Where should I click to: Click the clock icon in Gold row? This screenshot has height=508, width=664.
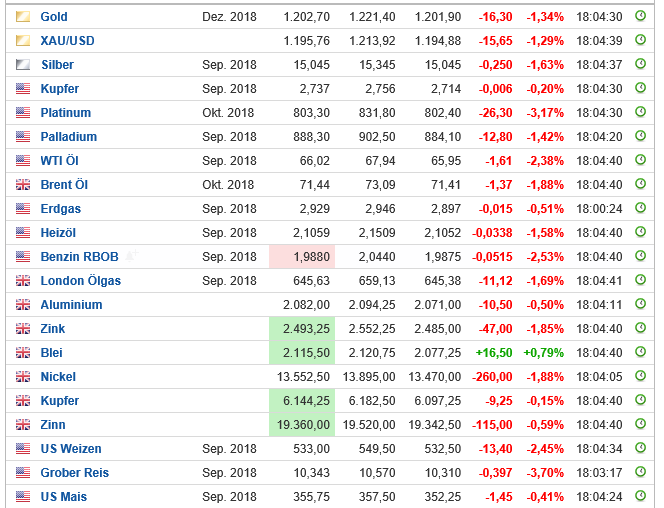(641, 17)
